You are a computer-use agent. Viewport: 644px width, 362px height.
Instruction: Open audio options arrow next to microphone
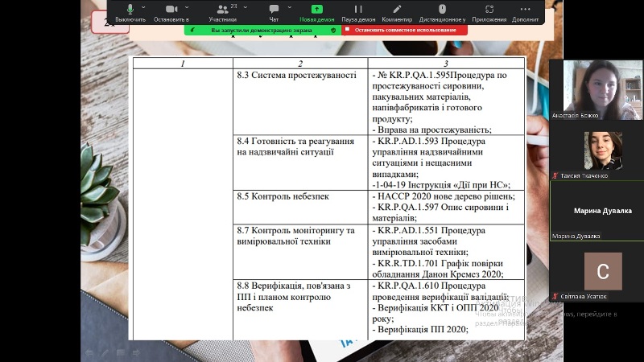[x=143, y=7]
